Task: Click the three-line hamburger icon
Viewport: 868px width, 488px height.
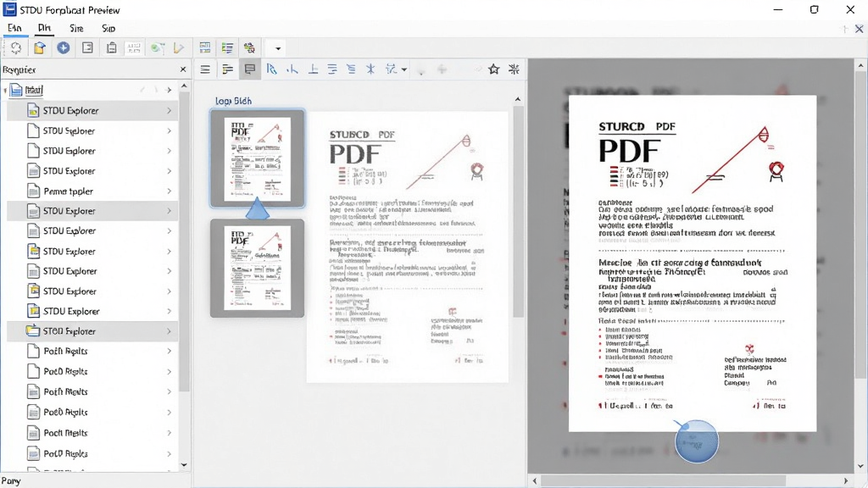Action: [x=205, y=69]
